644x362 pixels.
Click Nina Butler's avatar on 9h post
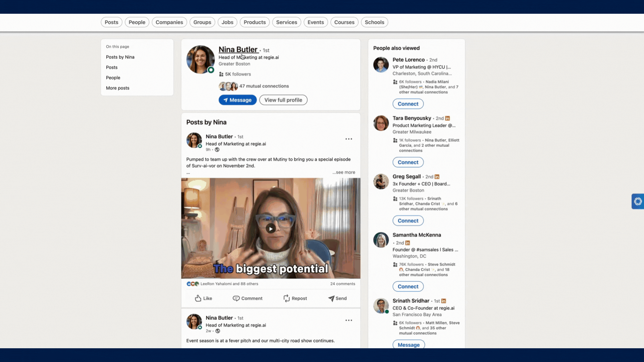(x=194, y=140)
